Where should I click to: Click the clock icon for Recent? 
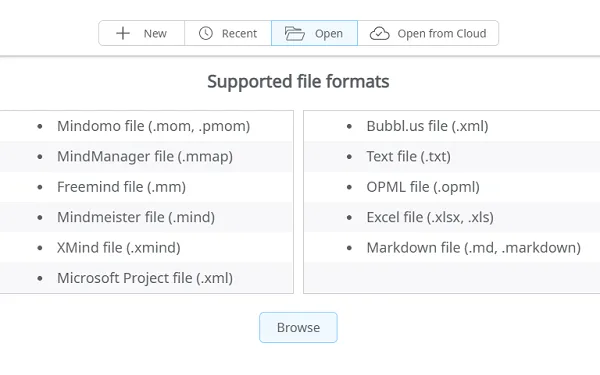pyautogui.click(x=205, y=33)
